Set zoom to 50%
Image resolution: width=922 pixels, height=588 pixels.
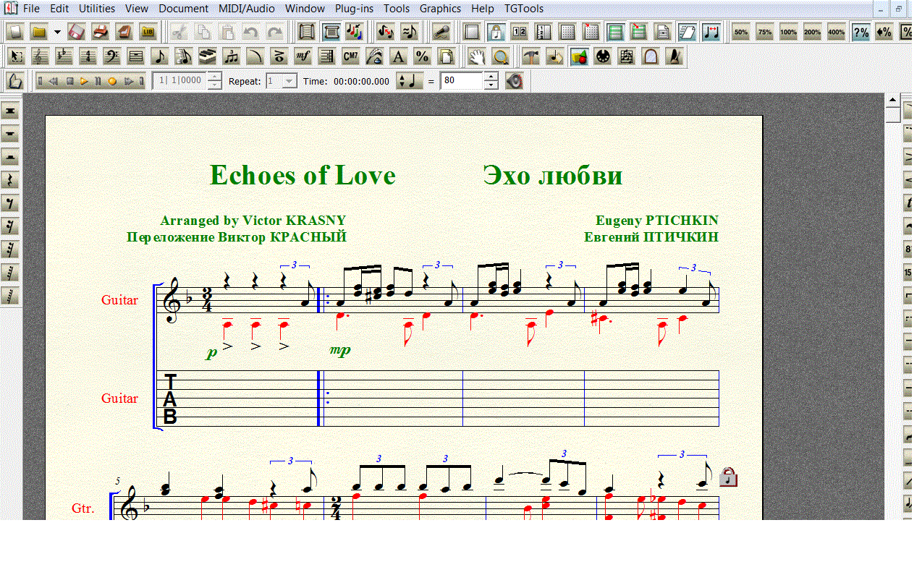740,32
